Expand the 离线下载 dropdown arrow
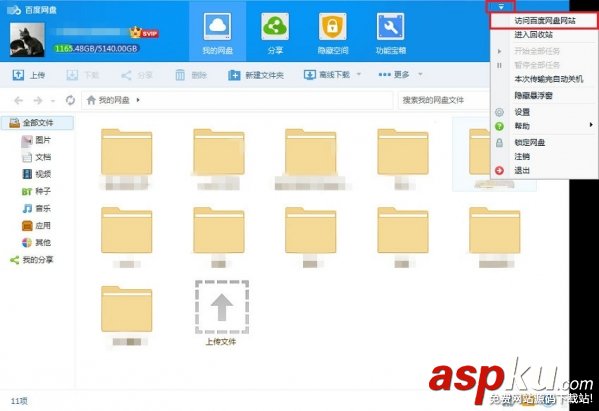 [359, 74]
